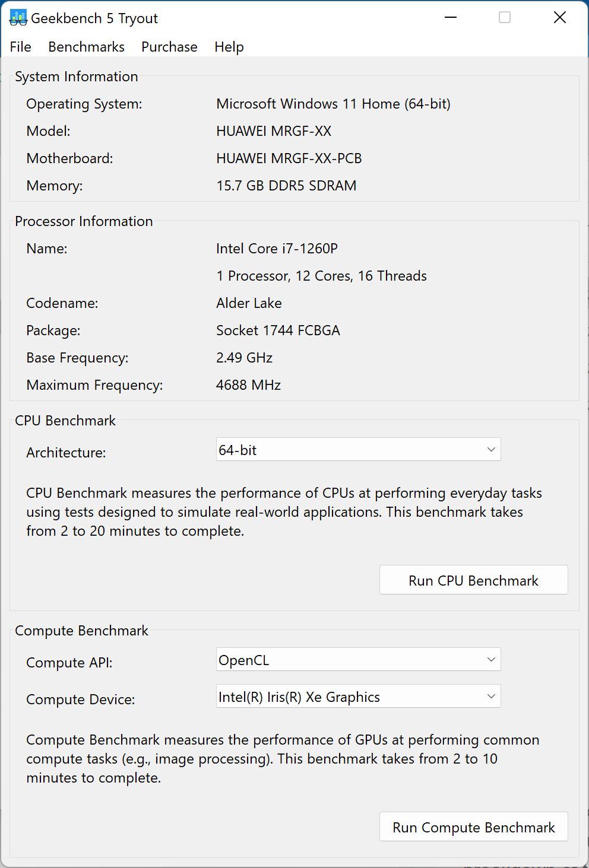Minimize the Geekbench window
The image size is (589, 868).
pos(449,17)
